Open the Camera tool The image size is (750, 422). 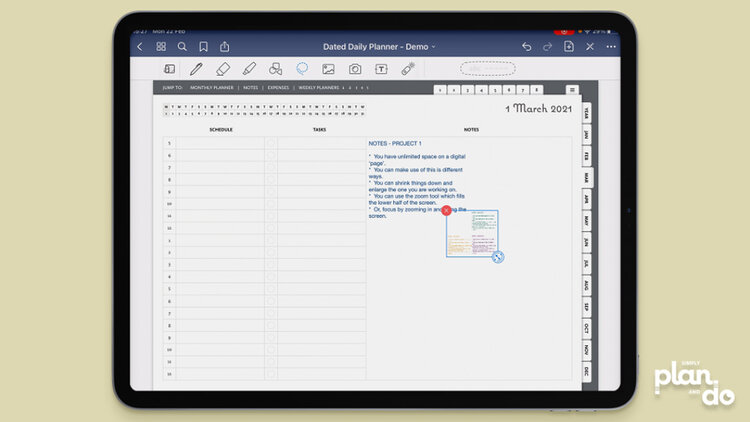tap(355, 69)
